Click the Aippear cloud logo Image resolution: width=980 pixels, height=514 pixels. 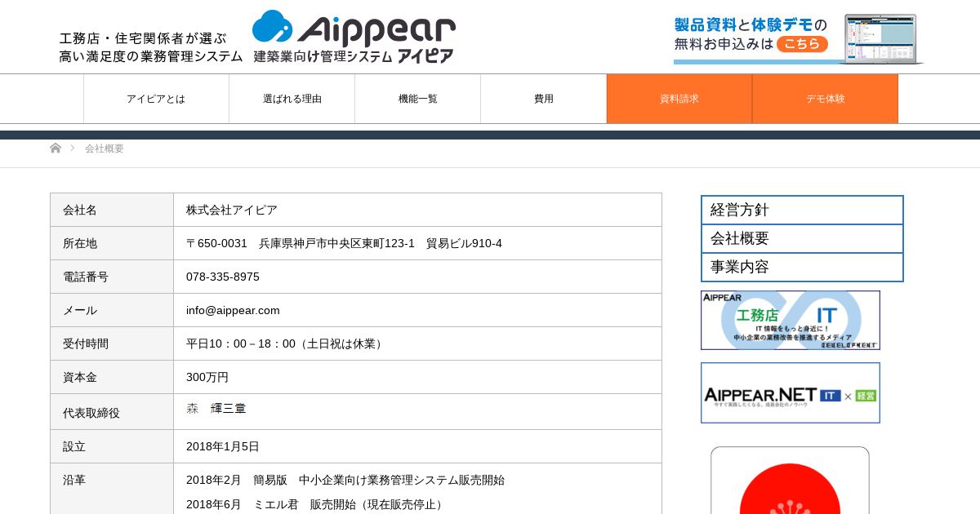[354, 37]
